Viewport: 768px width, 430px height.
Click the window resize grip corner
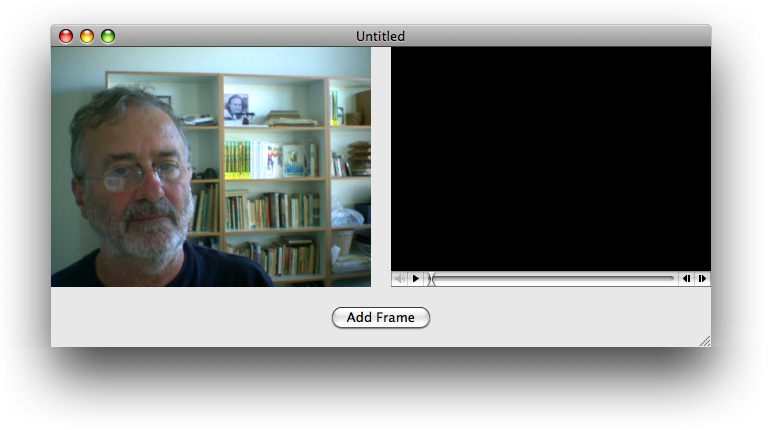705,341
